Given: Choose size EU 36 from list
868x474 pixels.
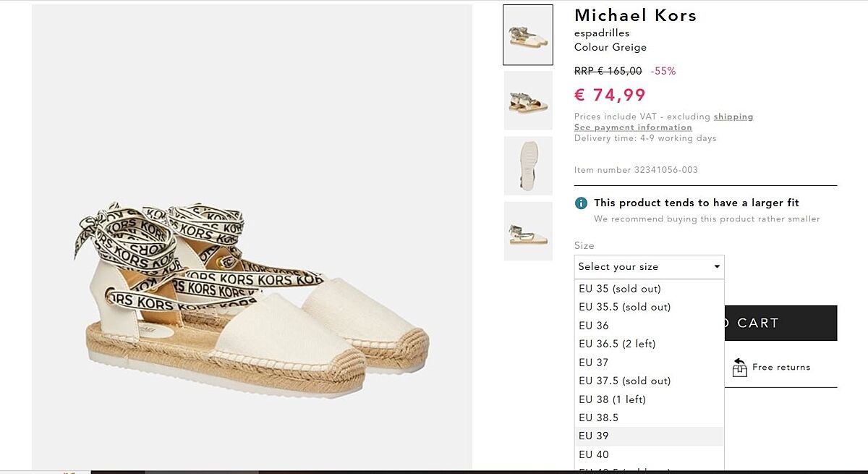Looking at the screenshot, I should (594, 326).
